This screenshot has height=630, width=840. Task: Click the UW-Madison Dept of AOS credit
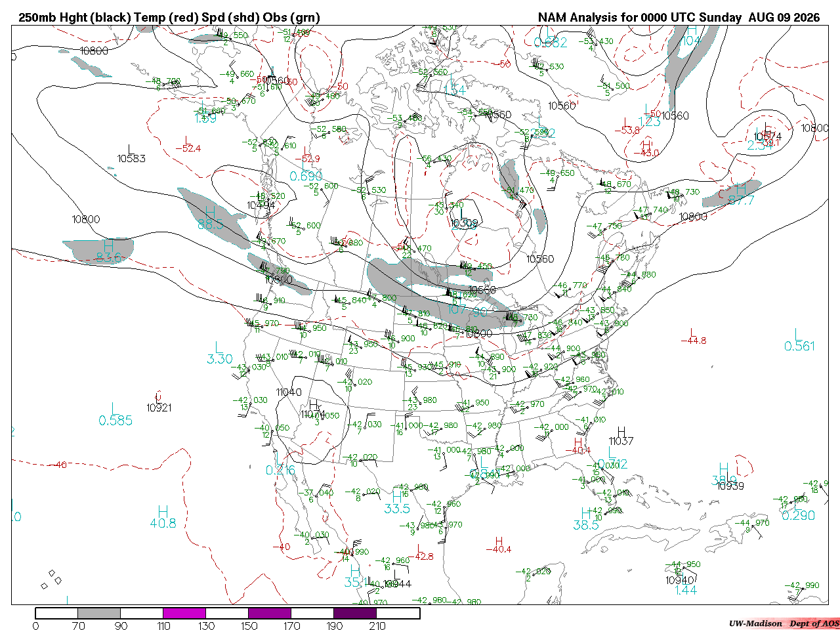(x=784, y=623)
